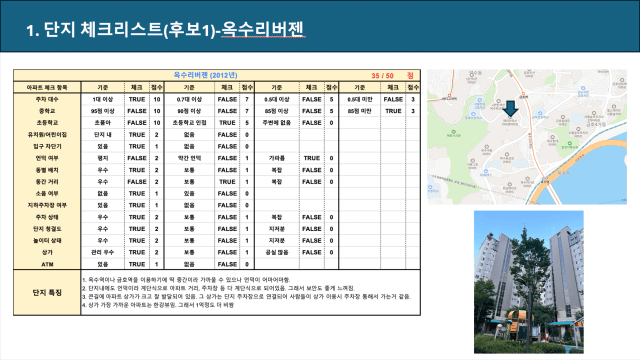640x360 pixels.
Task: Select the first TRUE check in 주차 대수 row
Action: (x=137, y=99)
